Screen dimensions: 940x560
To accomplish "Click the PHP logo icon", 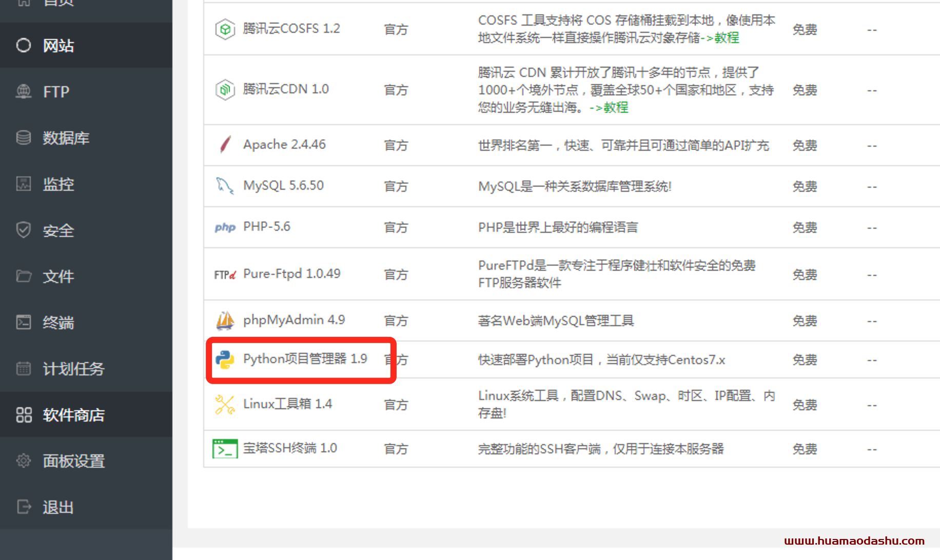I will [225, 227].
